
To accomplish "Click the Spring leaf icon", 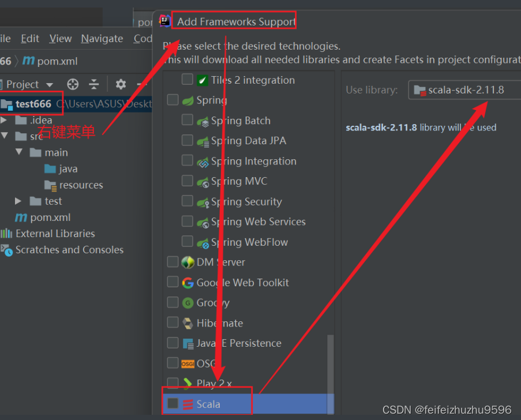I will 188,100.
